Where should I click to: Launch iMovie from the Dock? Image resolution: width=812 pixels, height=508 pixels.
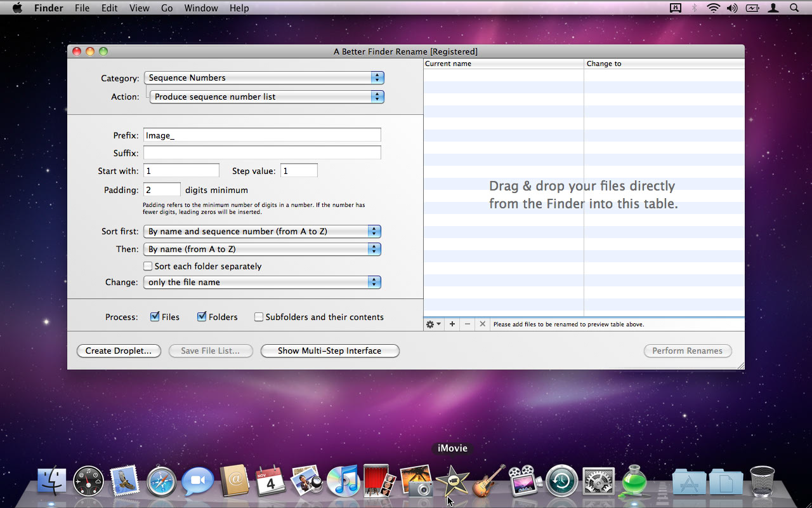(x=452, y=481)
